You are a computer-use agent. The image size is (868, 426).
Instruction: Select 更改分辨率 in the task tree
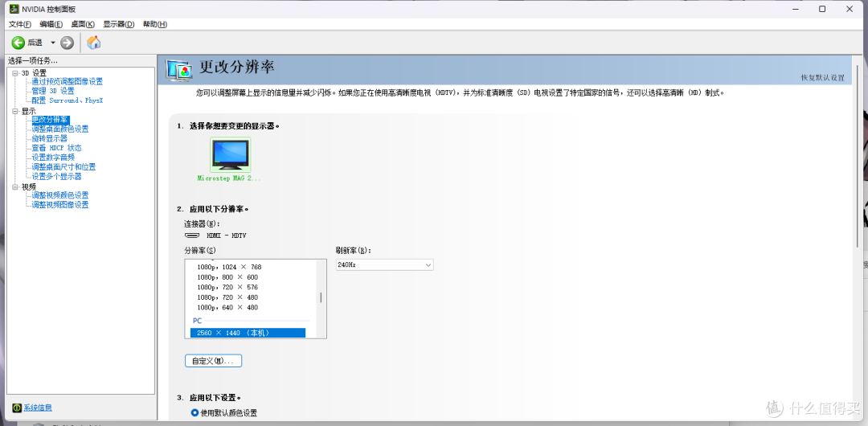tap(50, 119)
